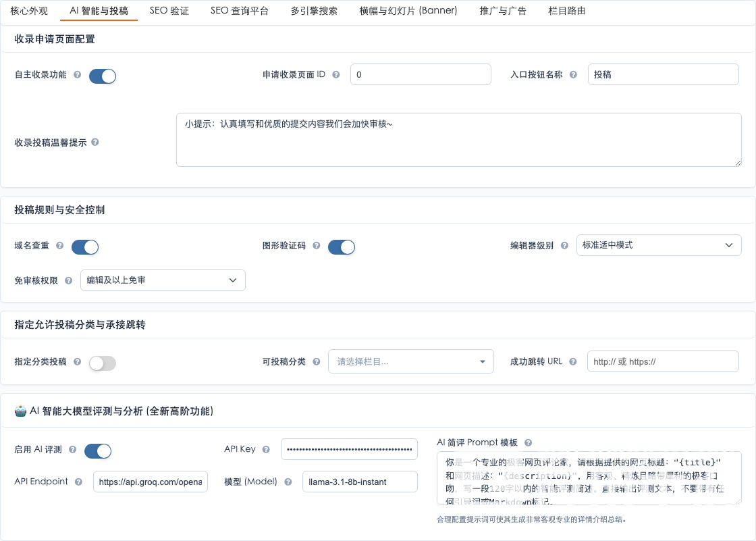Select 栏目路由 tab
This screenshot has width=756, height=541.
coord(567,11)
